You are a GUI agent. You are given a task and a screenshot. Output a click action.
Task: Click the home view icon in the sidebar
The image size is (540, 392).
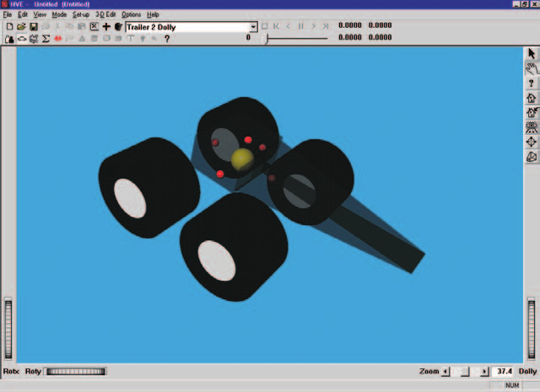[x=532, y=98]
